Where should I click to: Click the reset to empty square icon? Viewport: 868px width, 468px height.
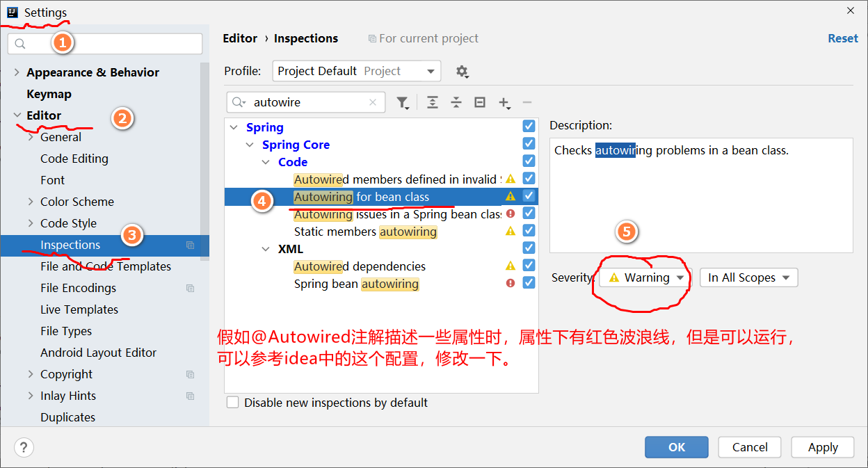click(x=480, y=102)
